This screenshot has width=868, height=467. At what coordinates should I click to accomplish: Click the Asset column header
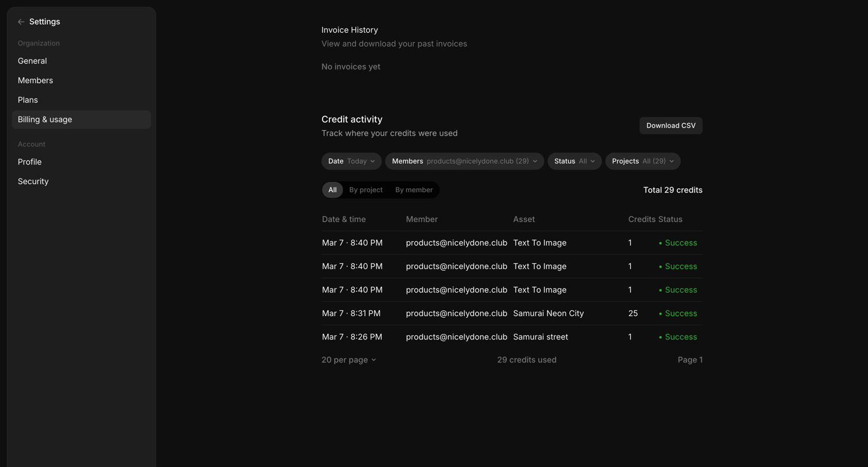tap(524, 219)
